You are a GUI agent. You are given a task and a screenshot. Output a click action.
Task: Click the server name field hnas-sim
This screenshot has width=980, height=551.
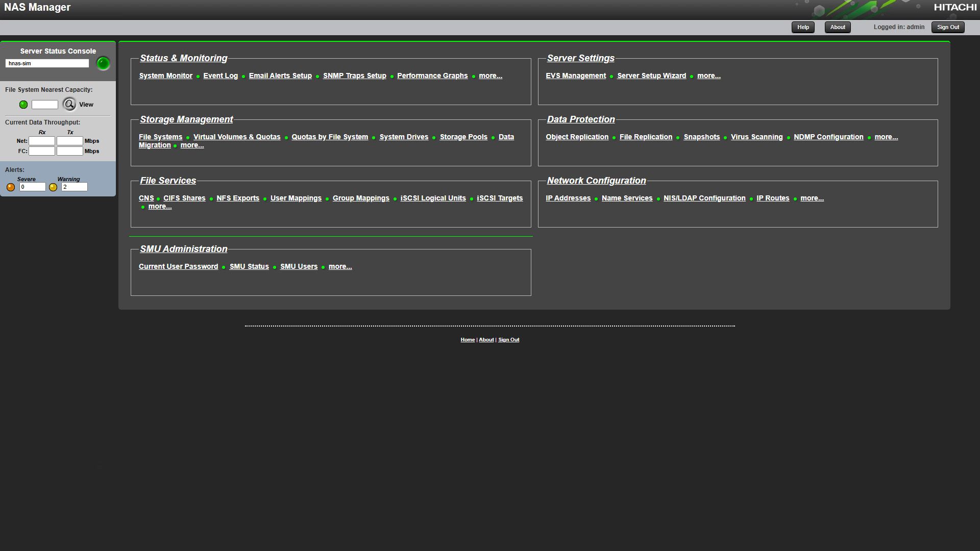pos(47,63)
